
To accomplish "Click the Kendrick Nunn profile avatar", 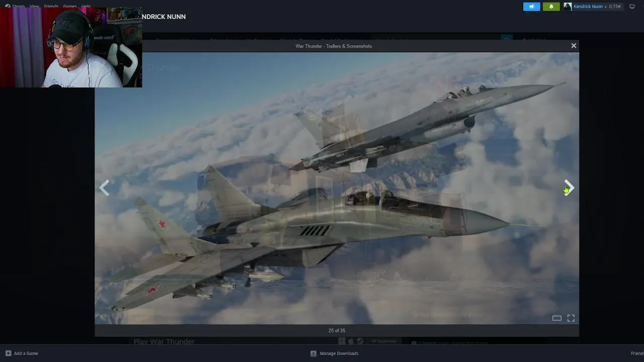I will click(x=568, y=7).
